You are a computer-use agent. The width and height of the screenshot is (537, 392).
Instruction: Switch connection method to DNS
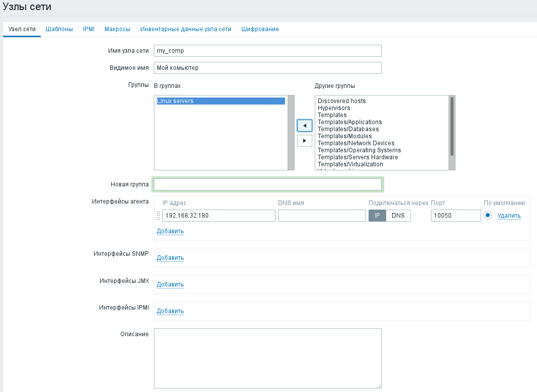398,216
